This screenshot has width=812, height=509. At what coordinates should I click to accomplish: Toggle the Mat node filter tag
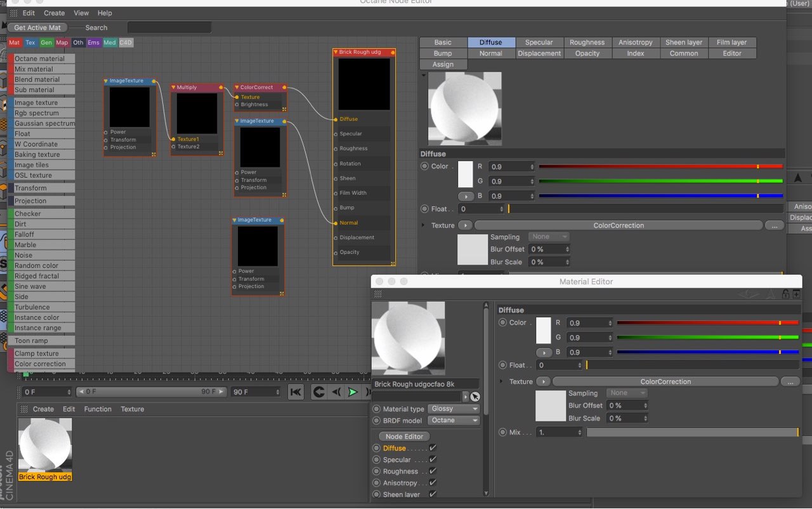[15, 43]
